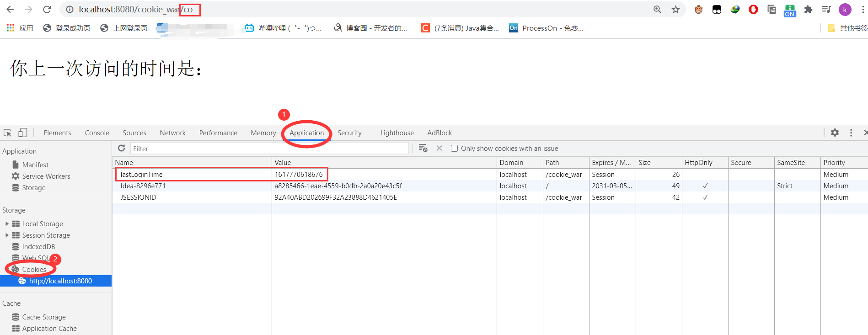Image resolution: width=868 pixels, height=335 pixels.
Task: Open the ProcessOn bookmark
Action: click(547, 28)
